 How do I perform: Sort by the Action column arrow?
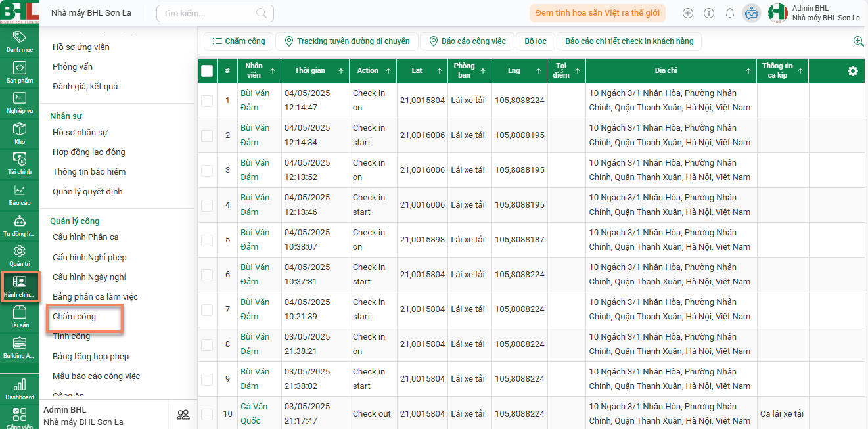point(388,71)
